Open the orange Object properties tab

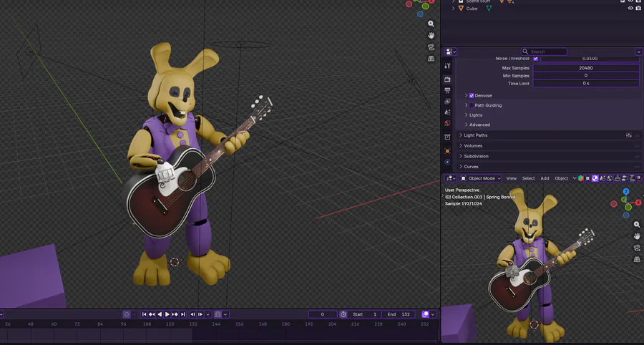coord(448,151)
